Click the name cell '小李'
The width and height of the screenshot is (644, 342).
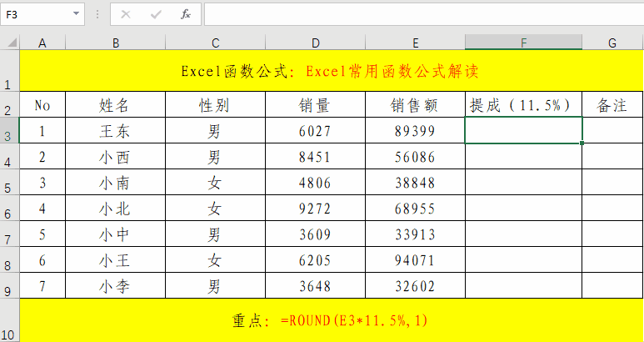(116, 286)
